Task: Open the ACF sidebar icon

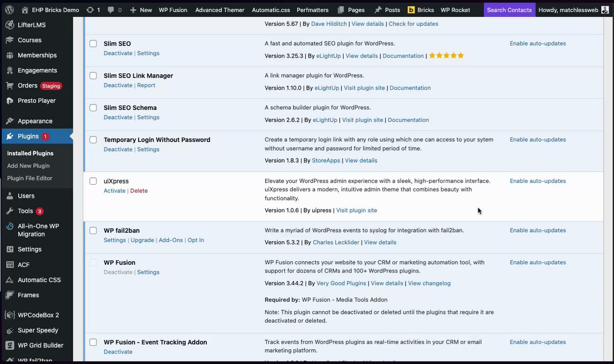Action: pyautogui.click(x=10, y=265)
